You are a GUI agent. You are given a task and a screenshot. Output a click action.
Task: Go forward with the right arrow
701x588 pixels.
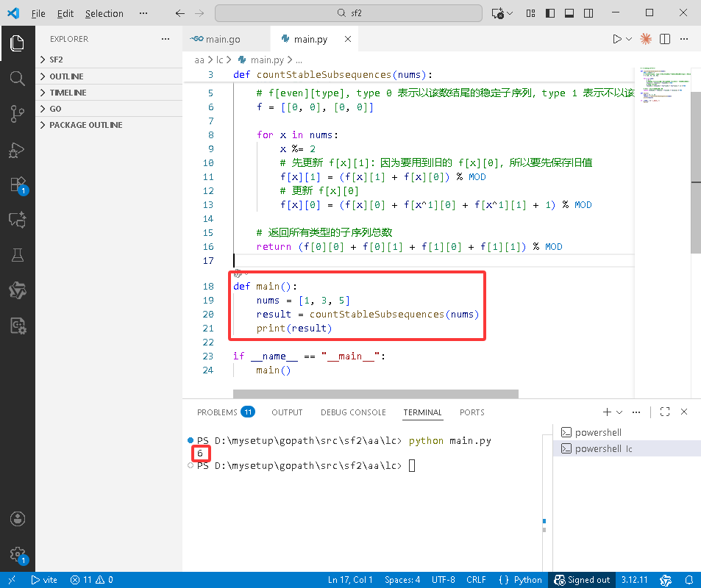click(199, 13)
